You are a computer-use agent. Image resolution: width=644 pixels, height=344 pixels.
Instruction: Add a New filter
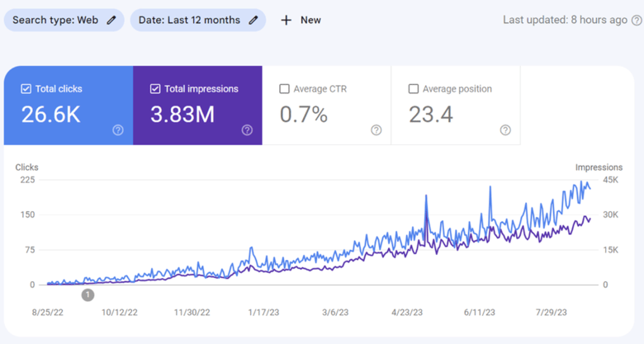[x=301, y=20]
